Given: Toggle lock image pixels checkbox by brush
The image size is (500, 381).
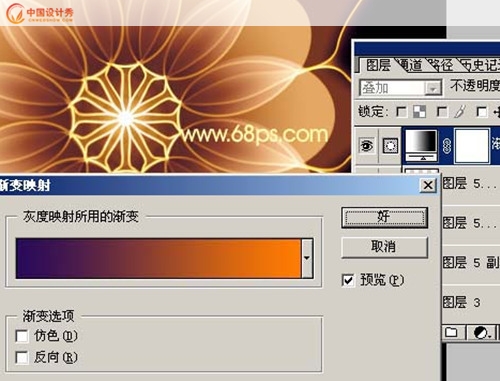Looking at the screenshot, I should [x=442, y=112].
